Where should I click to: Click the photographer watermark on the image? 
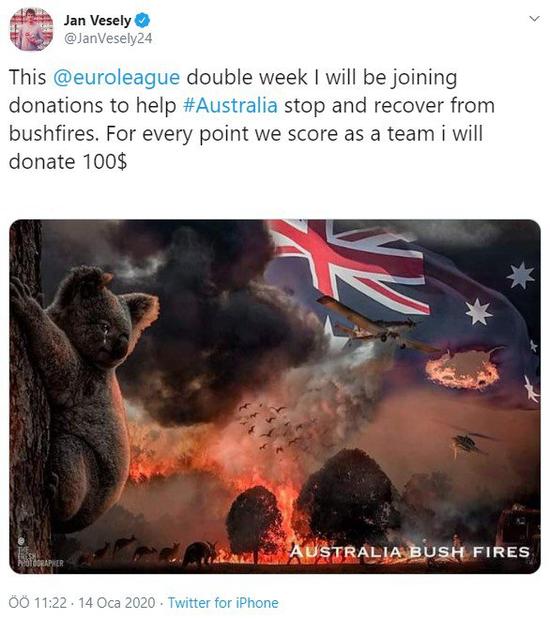pyautogui.click(x=39, y=552)
